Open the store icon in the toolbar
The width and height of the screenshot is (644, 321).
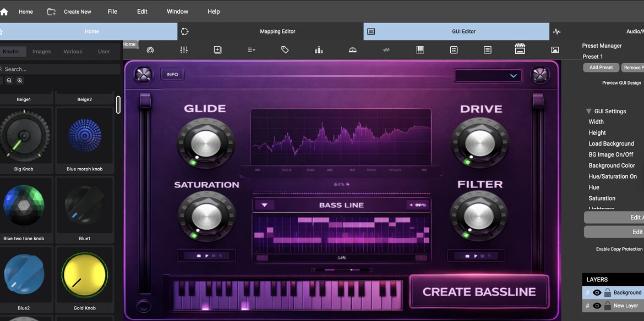520,49
